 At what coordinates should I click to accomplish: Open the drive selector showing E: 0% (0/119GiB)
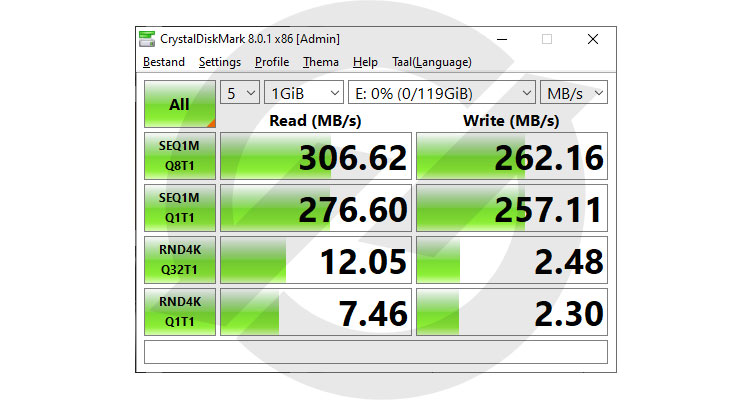tap(442, 93)
